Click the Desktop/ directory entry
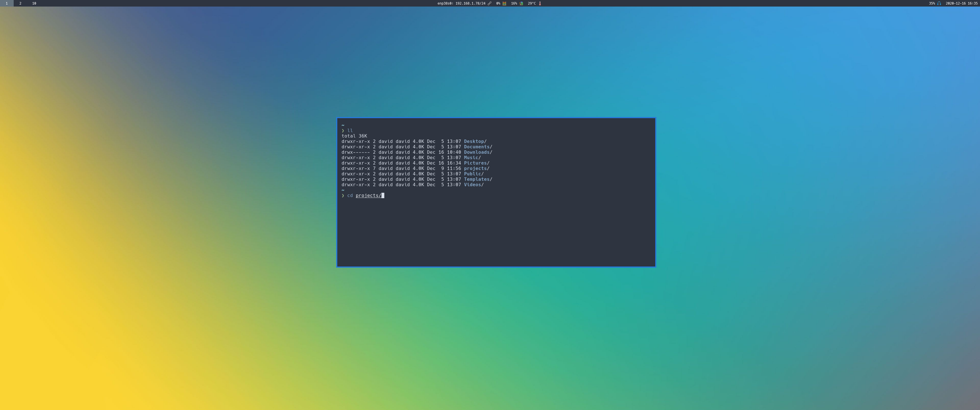This screenshot has width=980, height=410. [x=474, y=141]
